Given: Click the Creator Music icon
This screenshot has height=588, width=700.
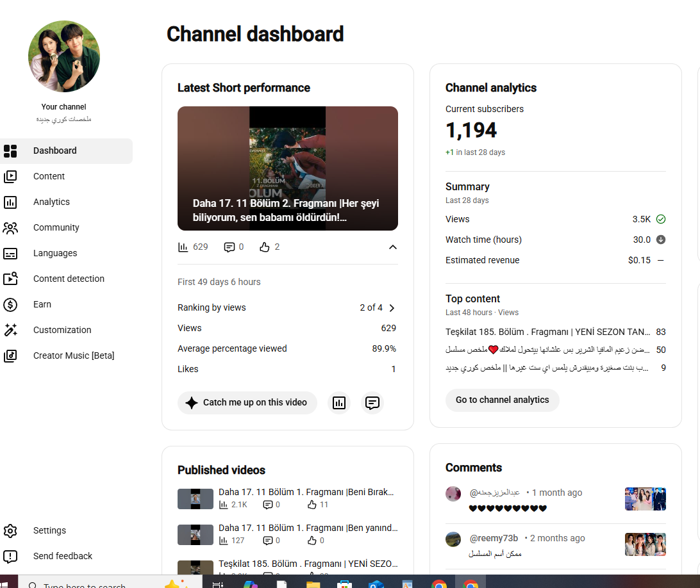Looking at the screenshot, I should tap(10, 355).
